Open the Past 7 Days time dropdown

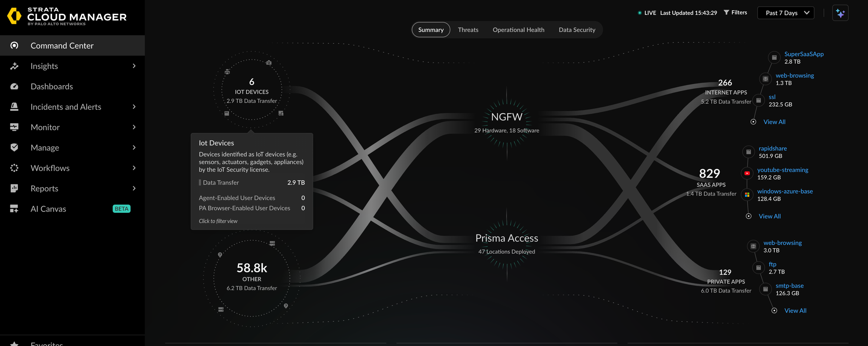click(x=786, y=13)
